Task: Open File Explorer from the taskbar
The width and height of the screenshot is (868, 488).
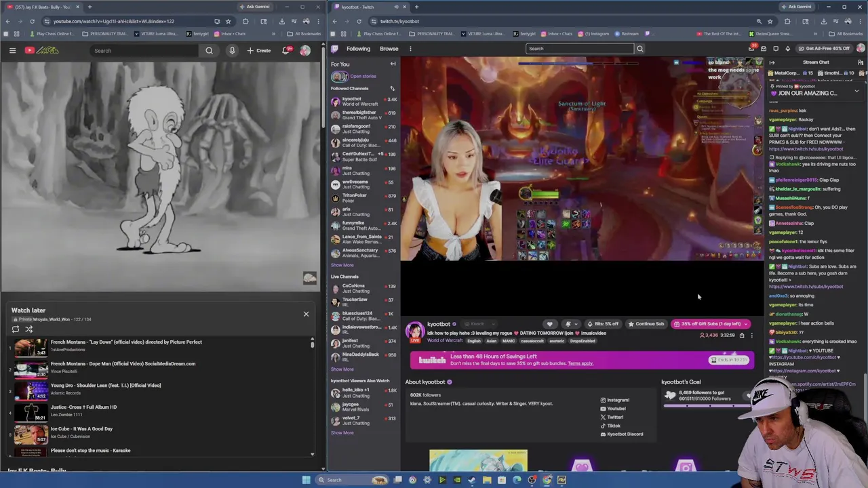Action: tap(487, 480)
